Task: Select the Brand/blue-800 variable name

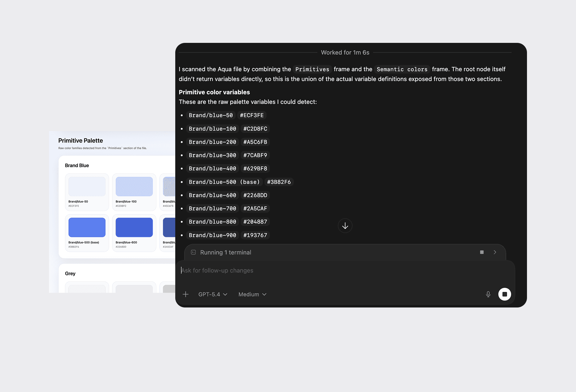Action: pos(212,222)
